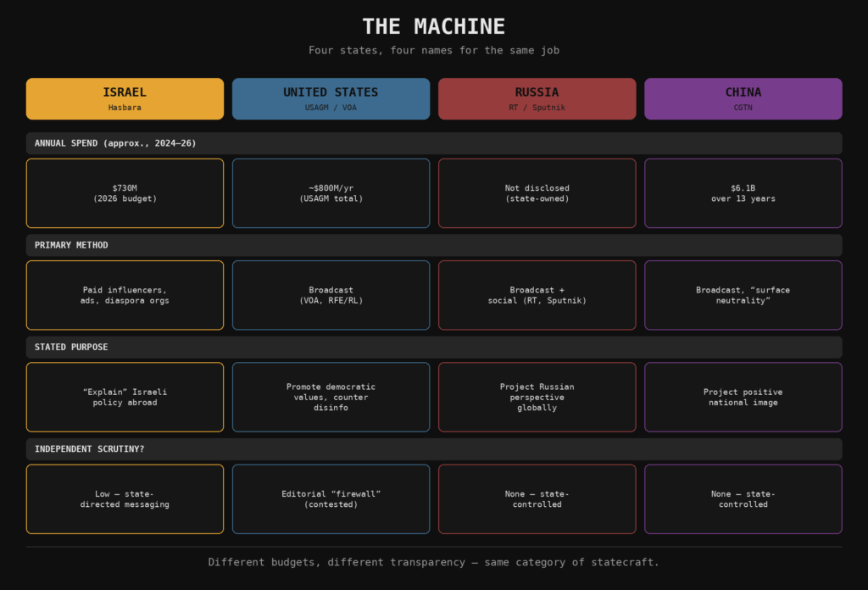The height and width of the screenshot is (590, 868).
Task: Click 'Broadcast, surface neutrality' cell
Action: (x=743, y=295)
